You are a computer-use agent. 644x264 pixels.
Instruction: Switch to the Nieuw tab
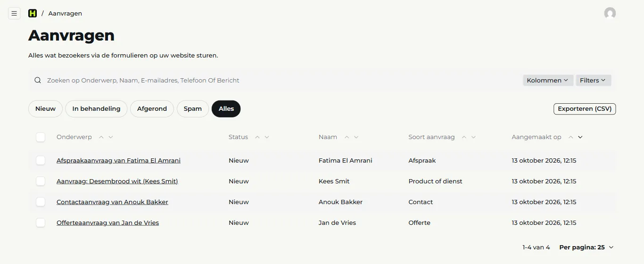[x=45, y=108]
